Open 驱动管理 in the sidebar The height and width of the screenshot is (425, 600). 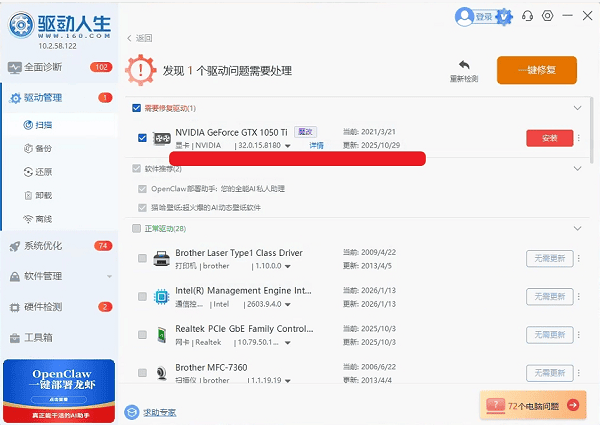click(59, 98)
